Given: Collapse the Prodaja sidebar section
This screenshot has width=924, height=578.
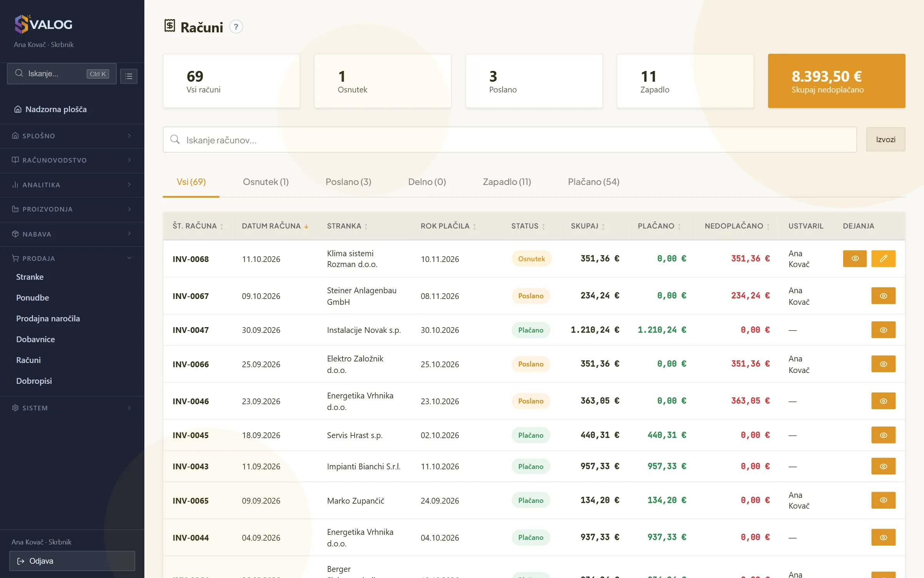Looking at the screenshot, I should (72, 259).
